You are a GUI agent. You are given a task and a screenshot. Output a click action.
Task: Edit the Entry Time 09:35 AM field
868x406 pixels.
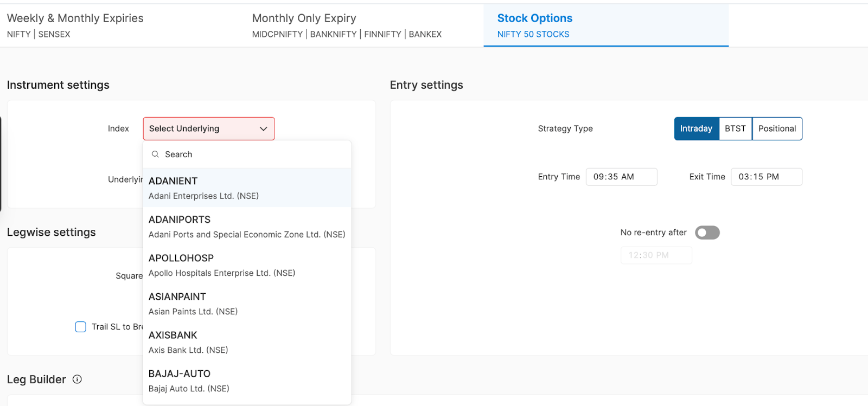point(622,177)
